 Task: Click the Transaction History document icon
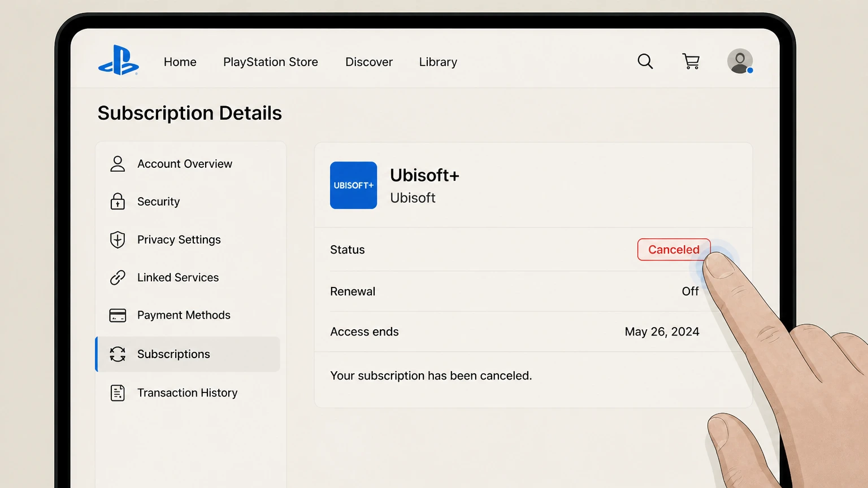pyautogui.click(x=118, y=393)
